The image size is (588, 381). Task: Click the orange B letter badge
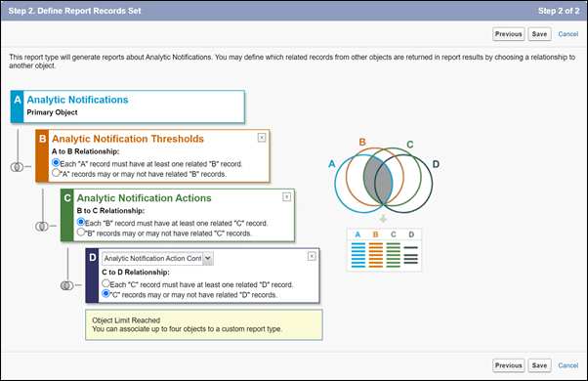click(42, 156)
